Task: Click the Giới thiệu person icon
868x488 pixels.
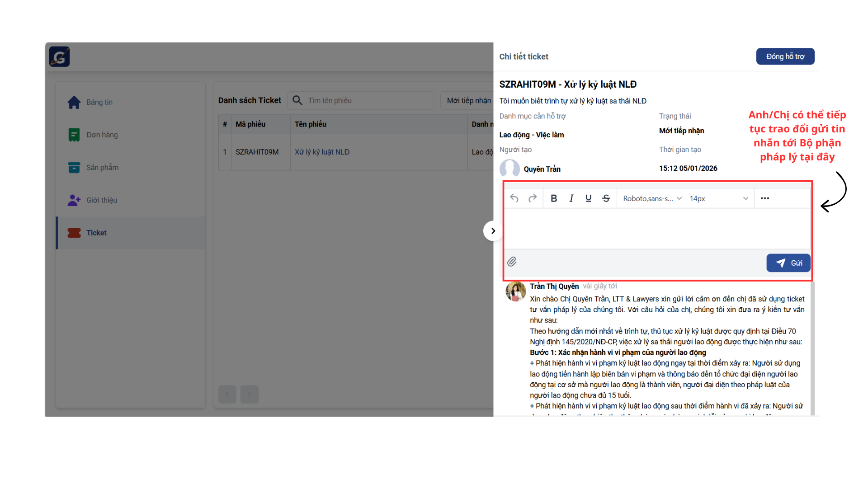Action: point(74,200)
